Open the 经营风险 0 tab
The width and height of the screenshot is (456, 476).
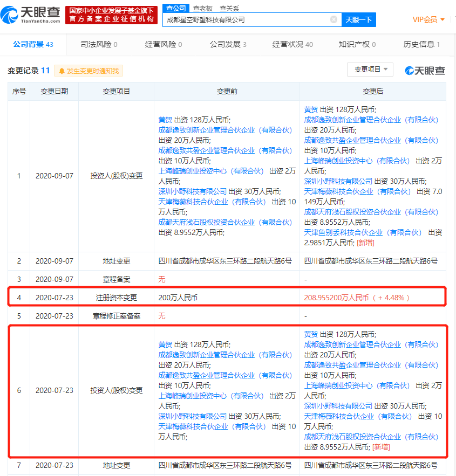[x=164, y=44]
